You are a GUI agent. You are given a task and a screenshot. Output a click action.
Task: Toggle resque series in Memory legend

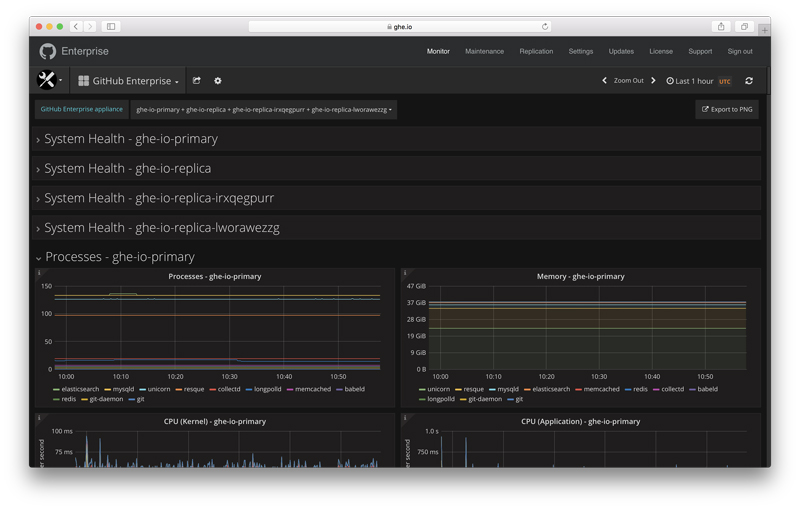473,389
